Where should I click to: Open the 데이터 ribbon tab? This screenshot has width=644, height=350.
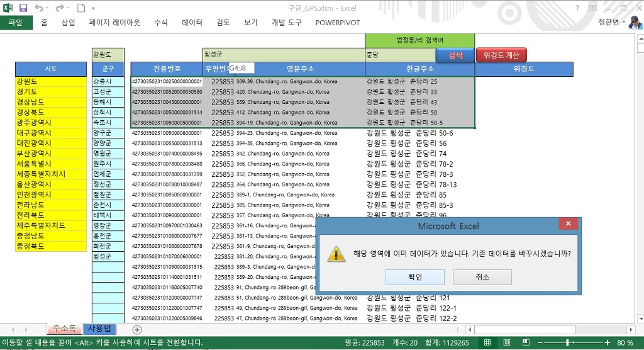tap(192, 23)
